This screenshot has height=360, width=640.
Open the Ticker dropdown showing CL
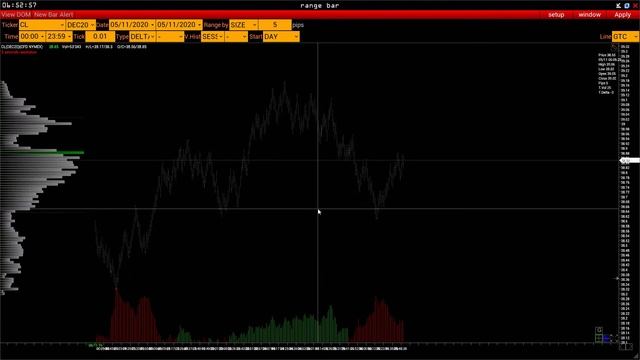tap(42, 25)
